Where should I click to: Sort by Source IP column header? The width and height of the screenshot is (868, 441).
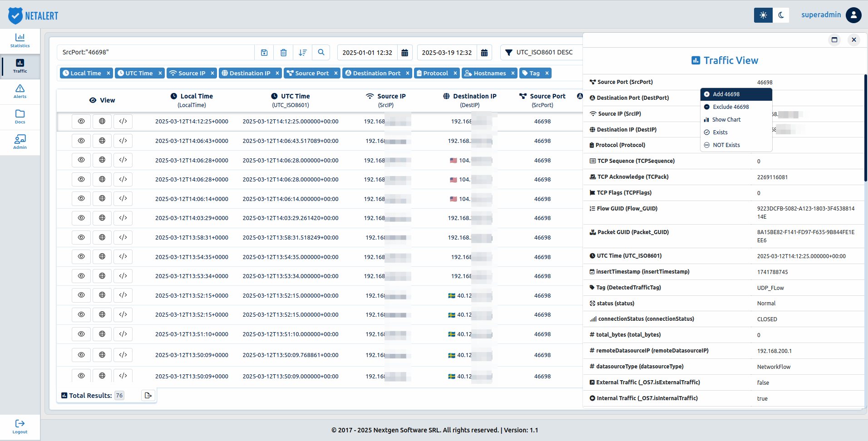tap(386, 100)
